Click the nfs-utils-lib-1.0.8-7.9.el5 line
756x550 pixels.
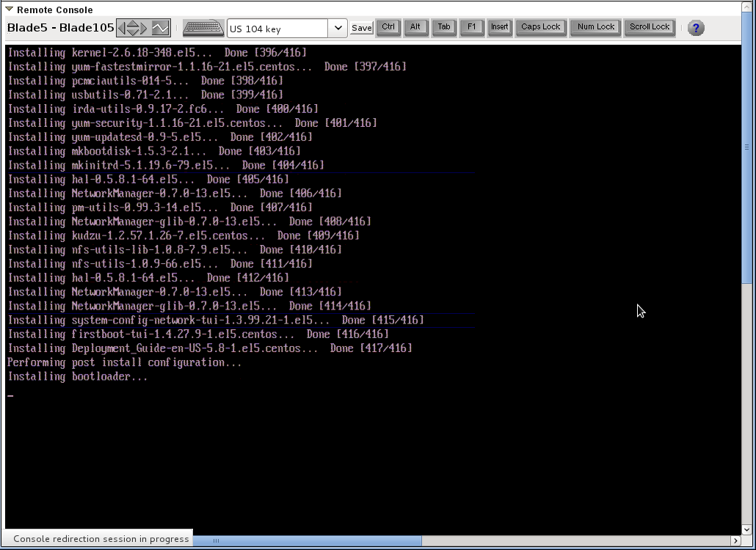[x=175, y=249]
